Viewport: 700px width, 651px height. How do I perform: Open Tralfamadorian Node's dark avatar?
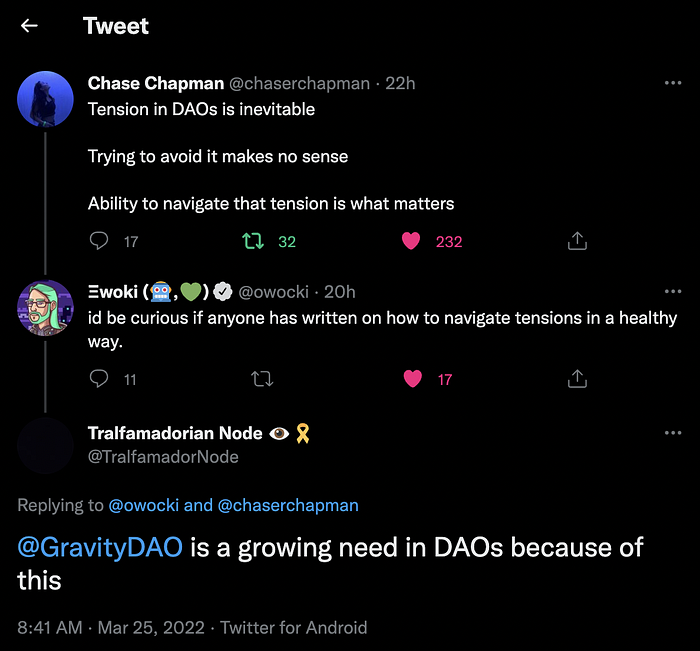click(x=45, y=445)
